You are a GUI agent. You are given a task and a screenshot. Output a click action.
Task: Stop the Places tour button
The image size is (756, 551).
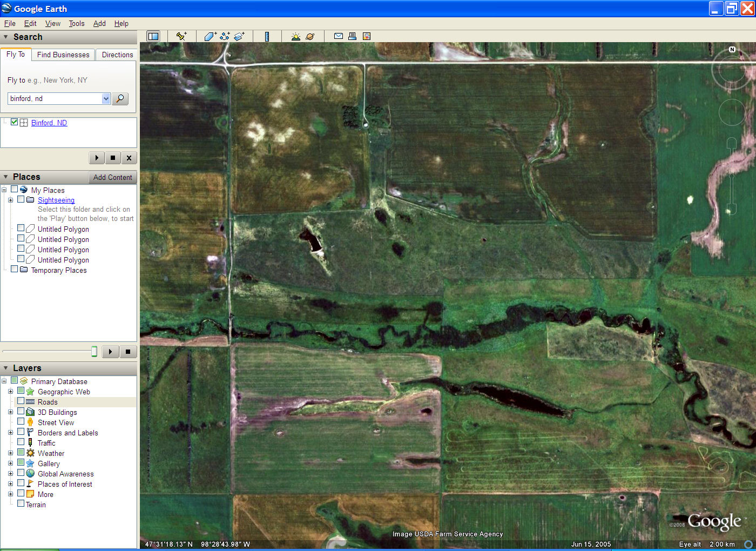click(x=128, y=352)
